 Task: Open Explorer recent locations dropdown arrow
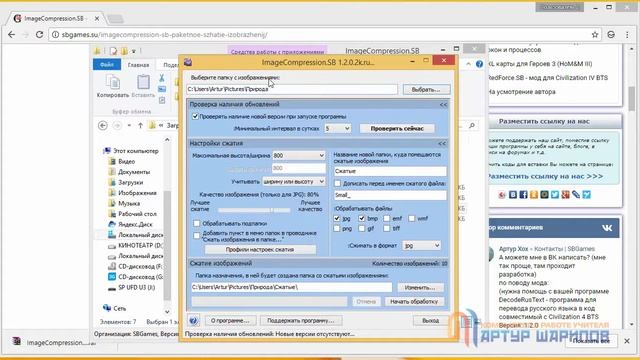click(x=129, y=125)
